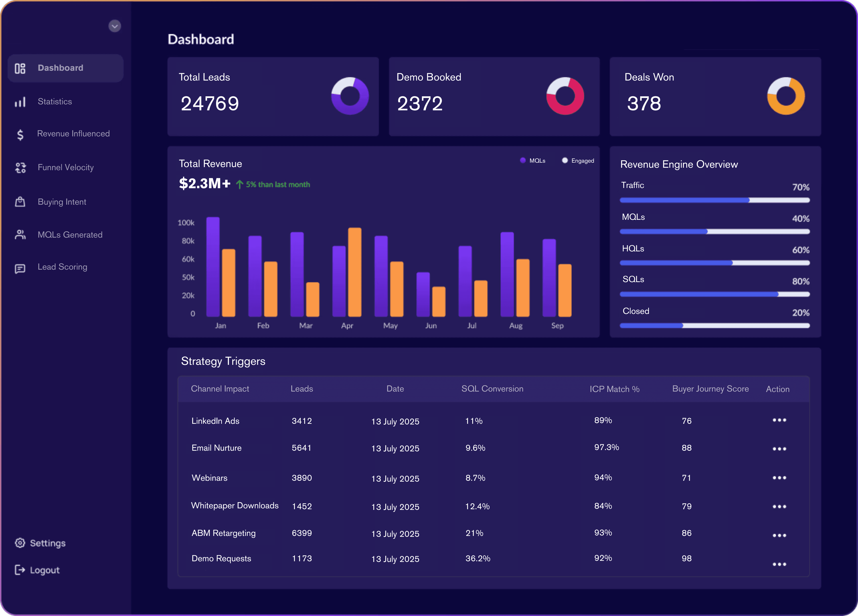The height and width of the screenshot is (616, 858).
Task: Click the Settings gear icon
Action: 20,543
